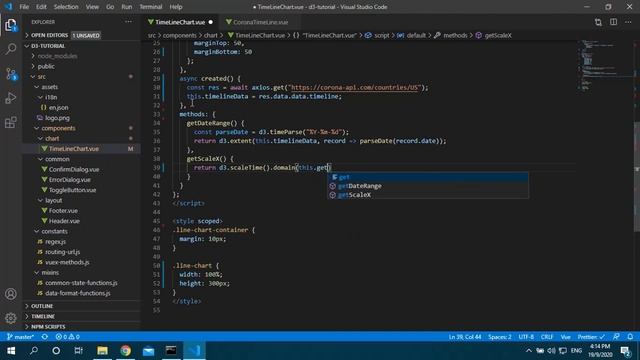Click Ln 39, Col 44 cursor position
The height and width of the screenshot is (360, 640).
[x=464, y=337]
